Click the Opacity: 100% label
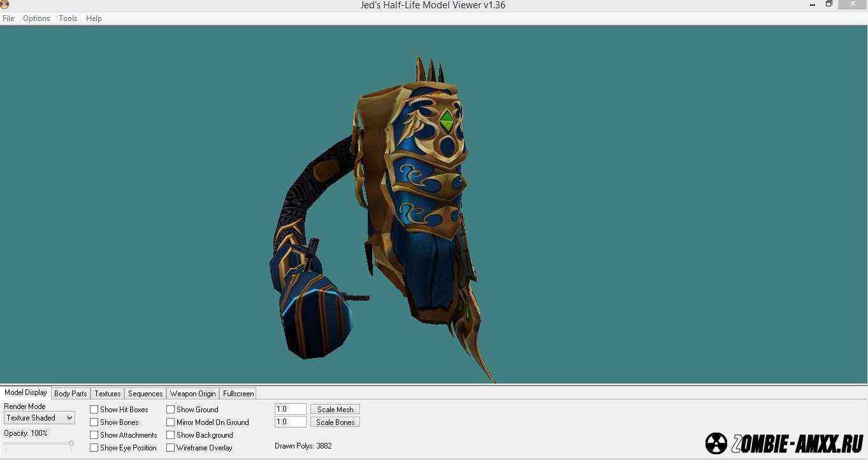This screenshot has width=868, height=460. pyautogui.click(x=25, y=433)
